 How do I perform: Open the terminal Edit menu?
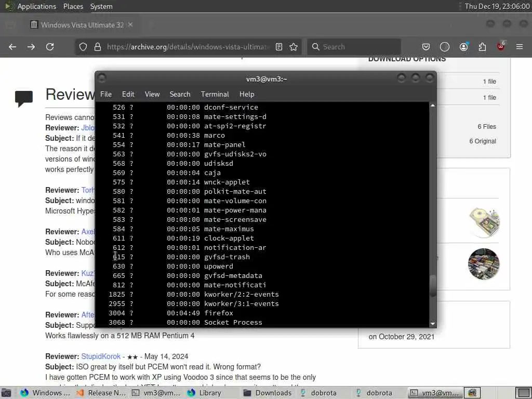(128, 95)
